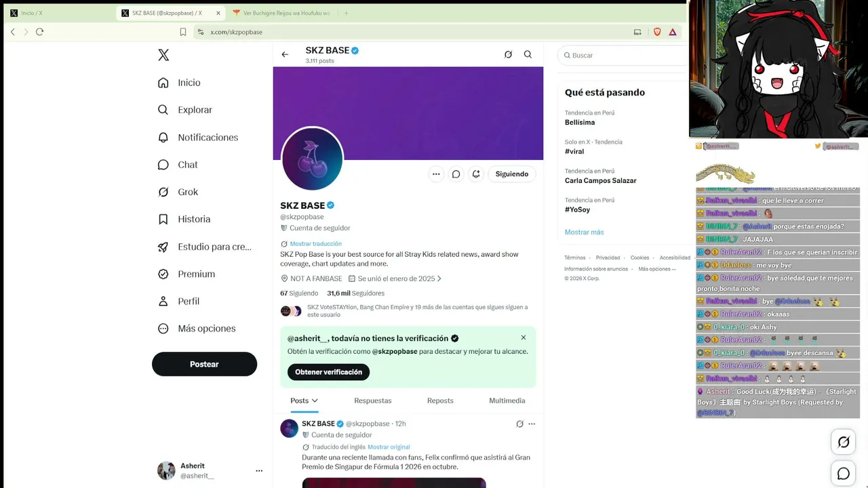Go back using the profile header arrow

pos(285,55)
